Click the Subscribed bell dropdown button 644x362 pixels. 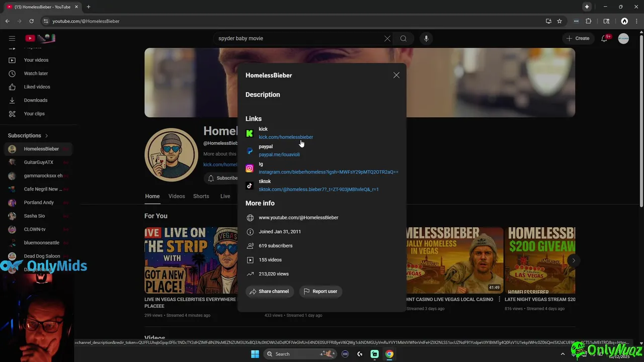point(222,178)
